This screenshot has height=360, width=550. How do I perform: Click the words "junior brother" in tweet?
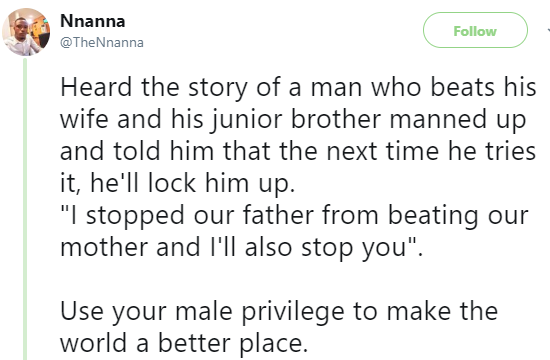click(295, 120)
